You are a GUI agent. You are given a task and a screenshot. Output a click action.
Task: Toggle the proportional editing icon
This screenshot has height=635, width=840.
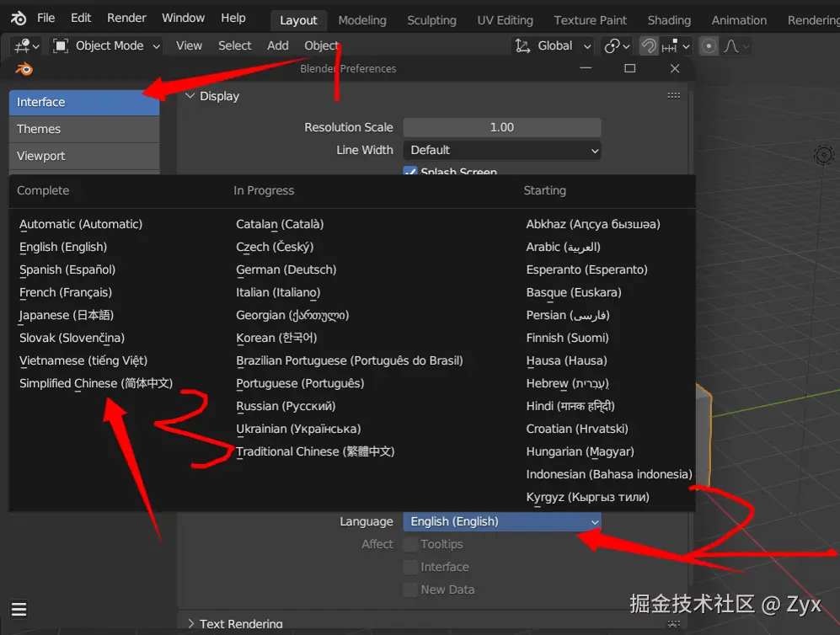point(709,46)
